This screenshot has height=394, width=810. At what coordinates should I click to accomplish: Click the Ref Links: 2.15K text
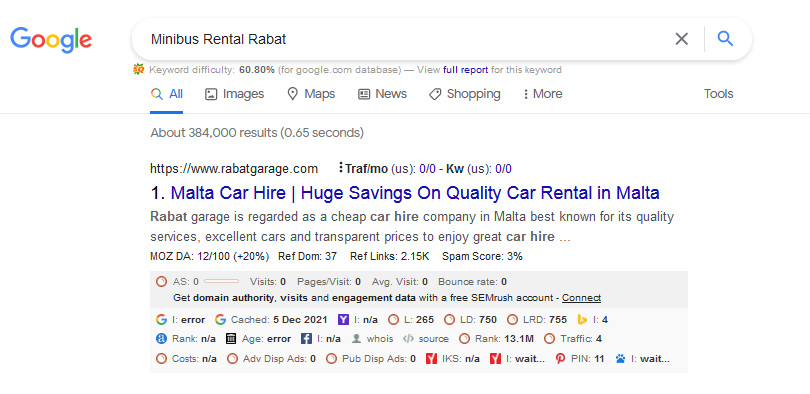click(x=390, y=257)
